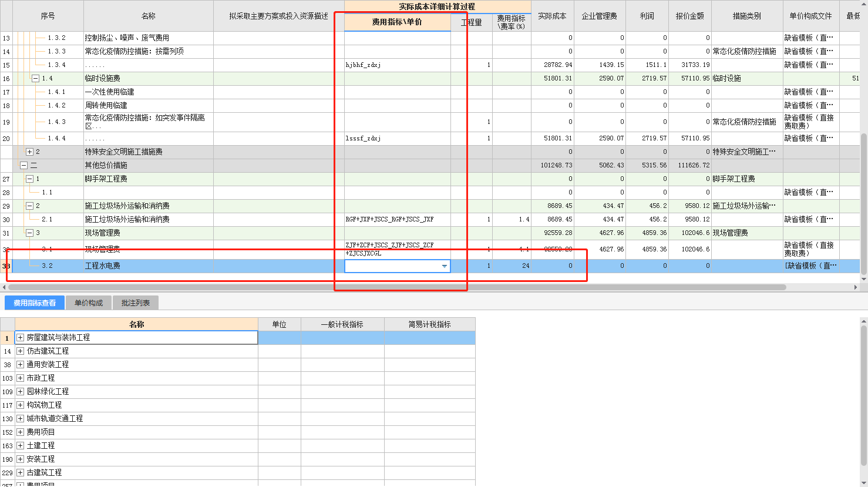This screenshot has width=868, height=487.
Task: Expand the 城市轨道交通工程 category
Action: click(x=20, y=419)
